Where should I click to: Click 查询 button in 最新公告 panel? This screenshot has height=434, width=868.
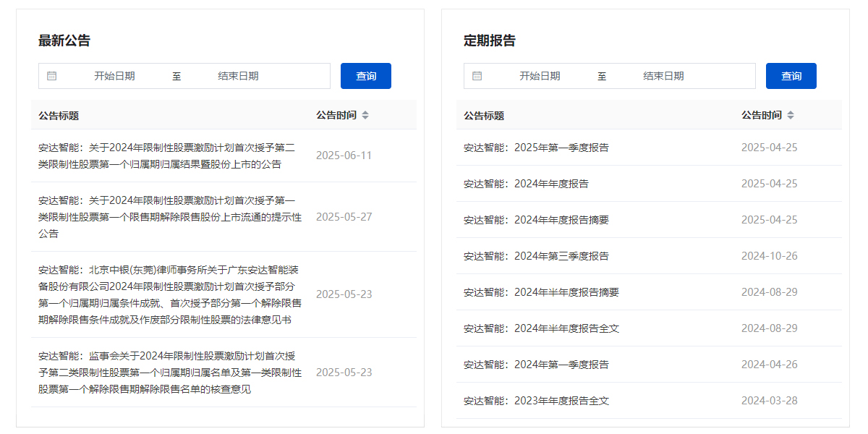[x=366, y=76]
